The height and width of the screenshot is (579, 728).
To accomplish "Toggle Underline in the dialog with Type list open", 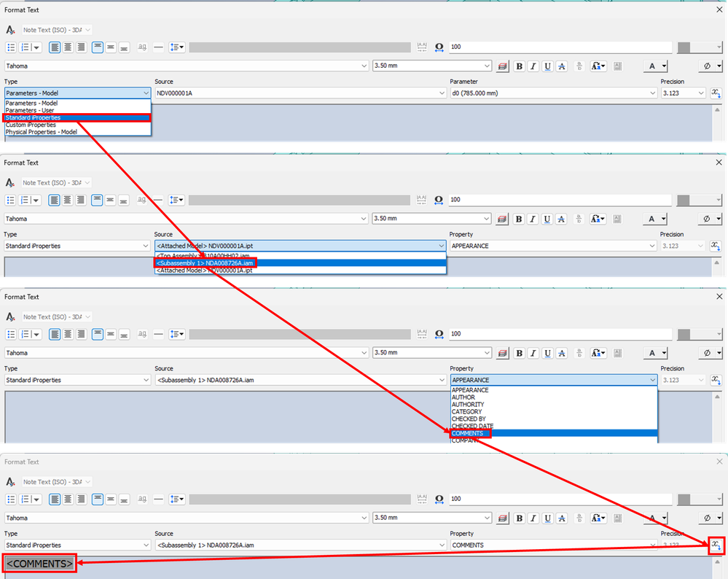I will coord(547,66).
